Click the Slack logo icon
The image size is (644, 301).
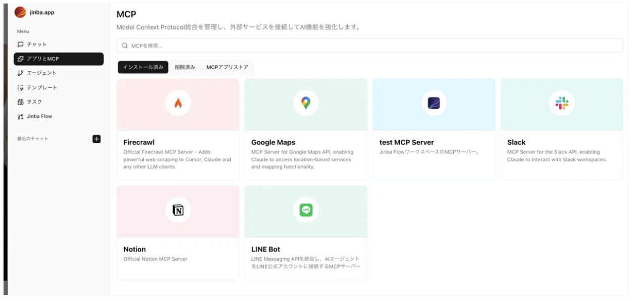click(x=562, y=103)
